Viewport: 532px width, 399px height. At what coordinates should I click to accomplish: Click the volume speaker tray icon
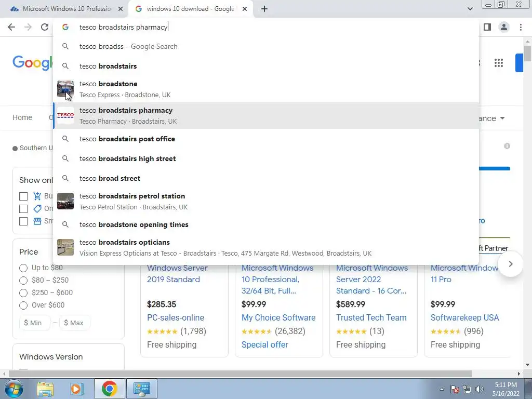(x=480, y=389)
